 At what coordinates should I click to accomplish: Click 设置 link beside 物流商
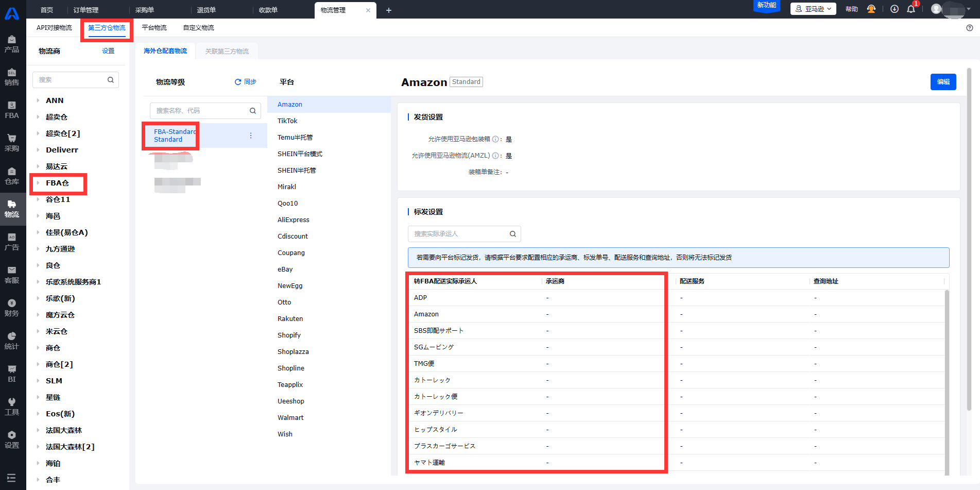[108, 51]
